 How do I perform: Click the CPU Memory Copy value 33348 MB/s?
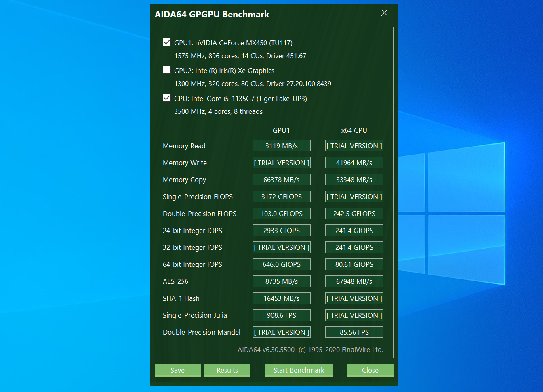coord(354,180)
